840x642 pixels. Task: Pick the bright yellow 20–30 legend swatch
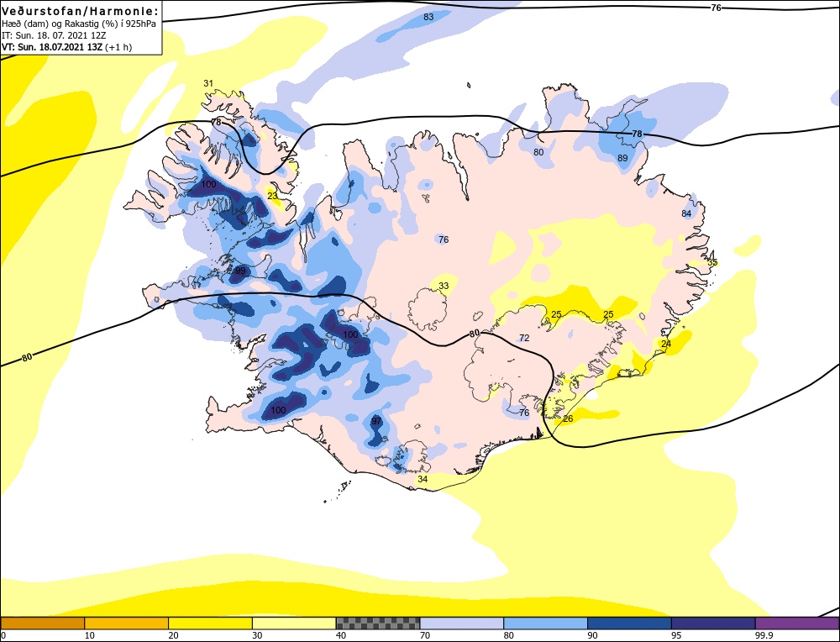point(210,623)
